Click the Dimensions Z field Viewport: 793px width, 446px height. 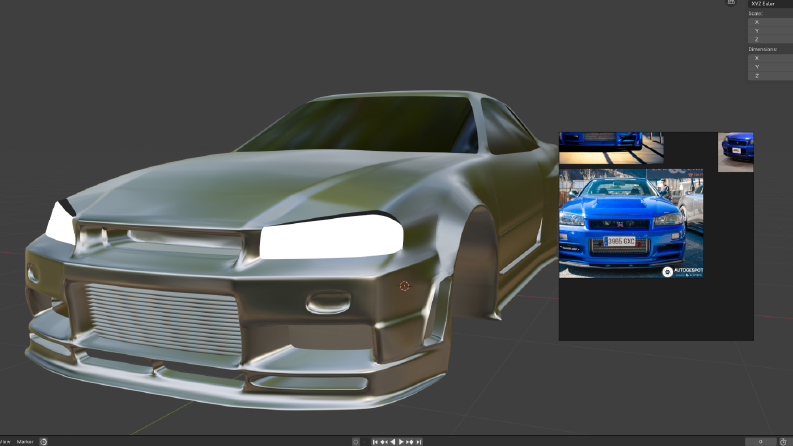tap(770, 76)
